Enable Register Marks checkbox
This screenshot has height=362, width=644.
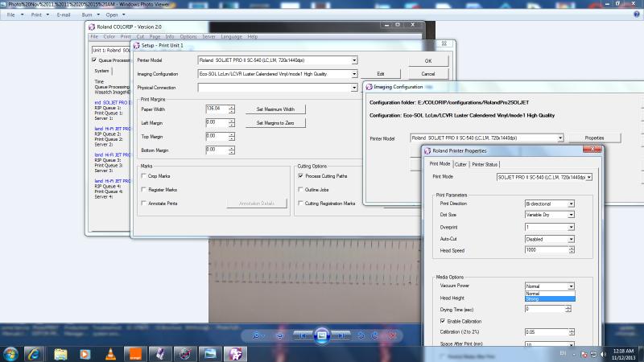pos(144,190)
